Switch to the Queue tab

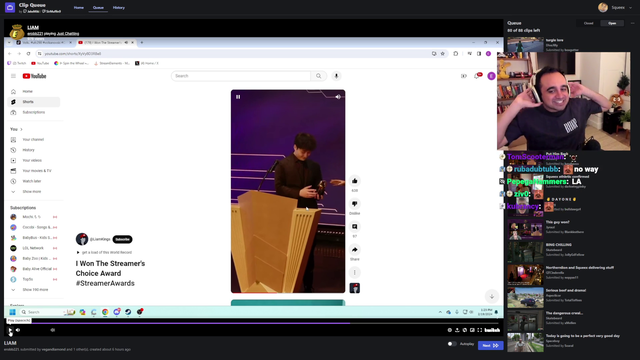[98, 7]
